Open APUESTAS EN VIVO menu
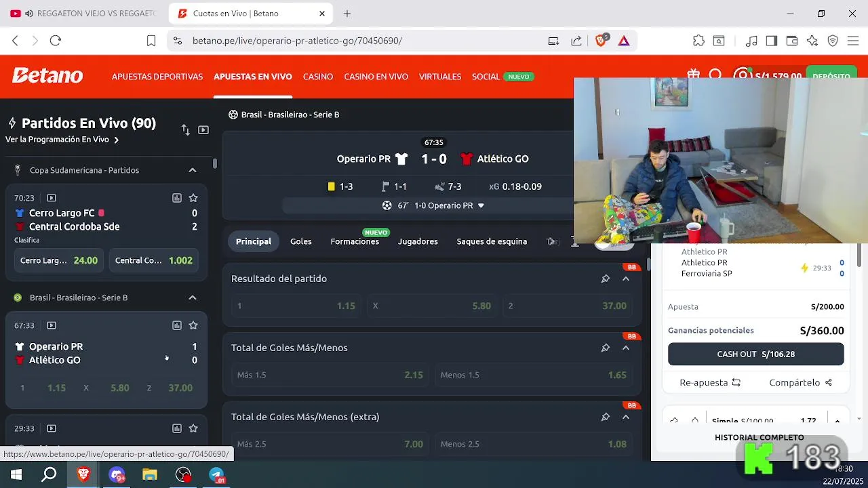868x488 pixels. point(253,77)
